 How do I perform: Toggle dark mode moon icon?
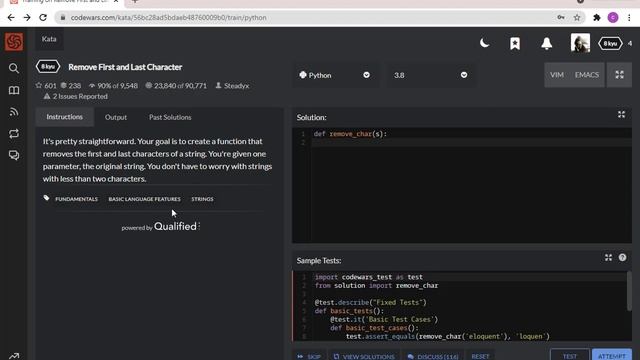point(484,43)
